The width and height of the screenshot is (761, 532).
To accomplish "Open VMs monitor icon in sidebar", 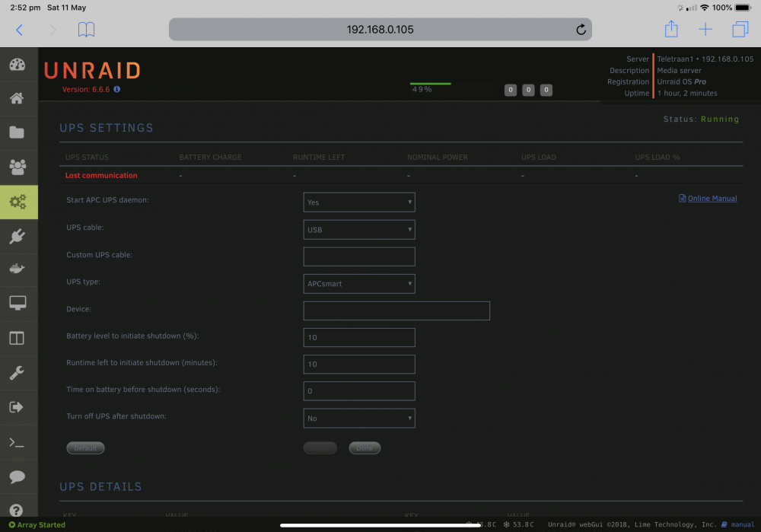I will pyautogui.click(x=18, y=304).
